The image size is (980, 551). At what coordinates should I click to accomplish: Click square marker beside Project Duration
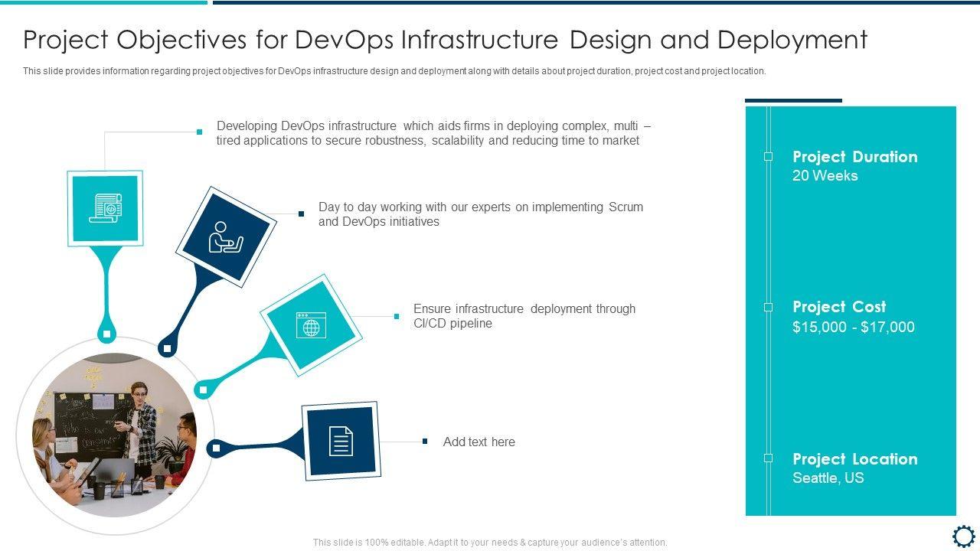pyautogui.click(x=768, y=157)
